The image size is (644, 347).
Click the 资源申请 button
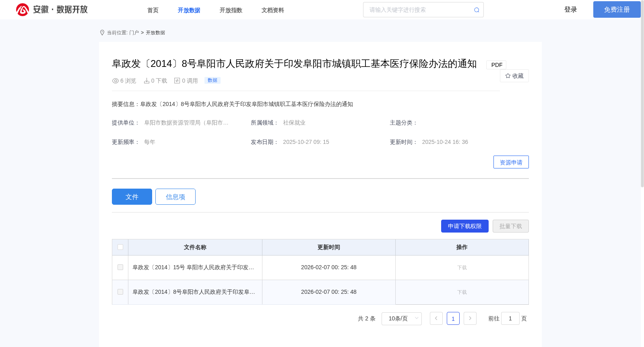(511, 162)
